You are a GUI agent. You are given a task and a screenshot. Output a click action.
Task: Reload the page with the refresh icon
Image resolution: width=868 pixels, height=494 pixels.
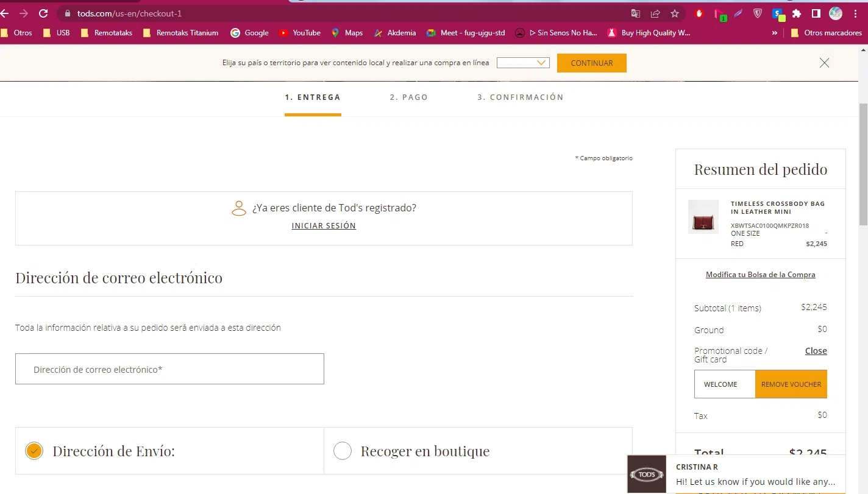coord(43,13)
